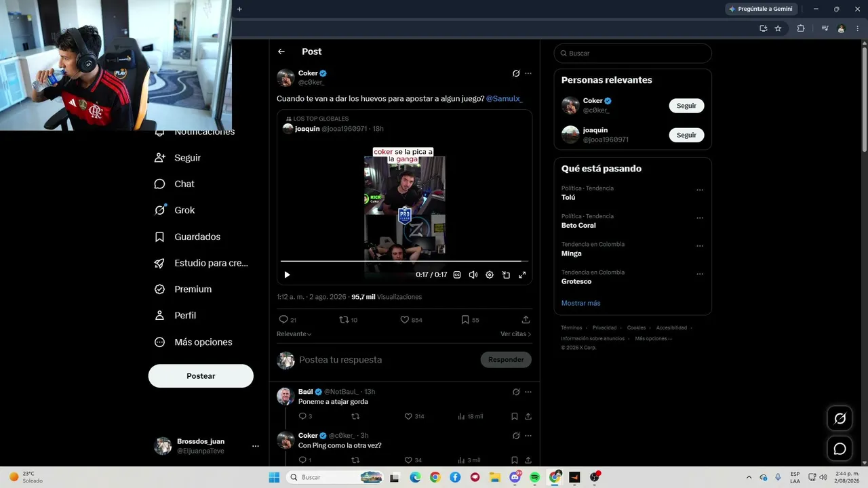Image resolution: width=868 pixels, height=488 pixels.
Task: Open Grok from the sidebar
Action: (x=174, y=210)
